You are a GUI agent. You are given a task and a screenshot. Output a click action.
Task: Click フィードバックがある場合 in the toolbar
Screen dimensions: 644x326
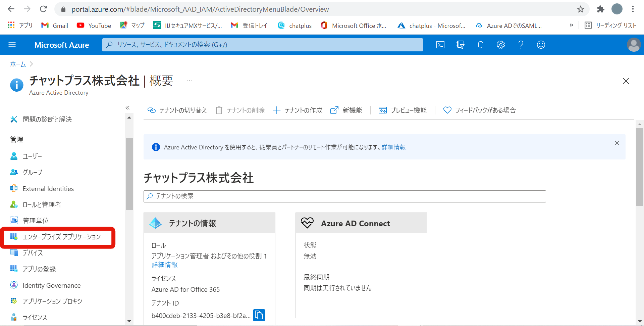coord(479,110)
